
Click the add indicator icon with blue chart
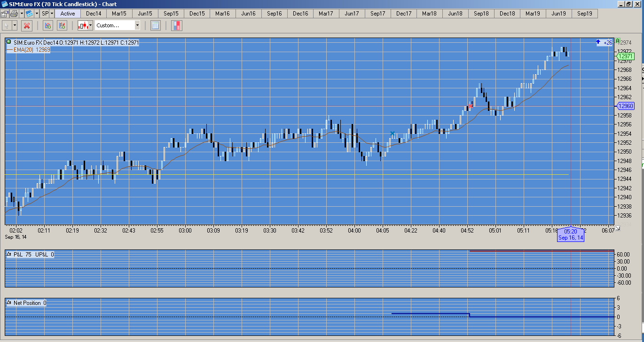[x=47, y=25]
